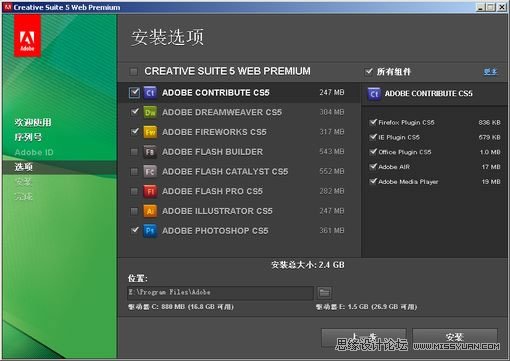Image resolution: width=510 pixels, height=361 pixels.
Task: Click the Adobe logo in the sidebar
Action: 27,37
